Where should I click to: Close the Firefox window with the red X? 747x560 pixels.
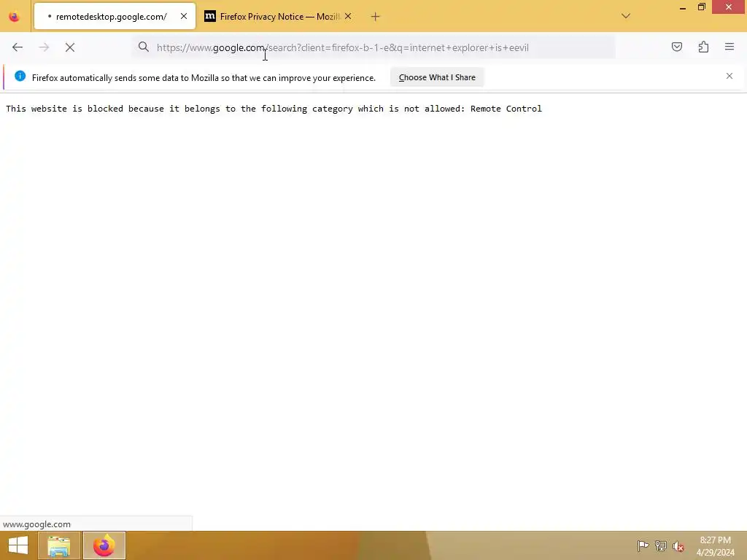pyautogui.click(x=729, y=7)
